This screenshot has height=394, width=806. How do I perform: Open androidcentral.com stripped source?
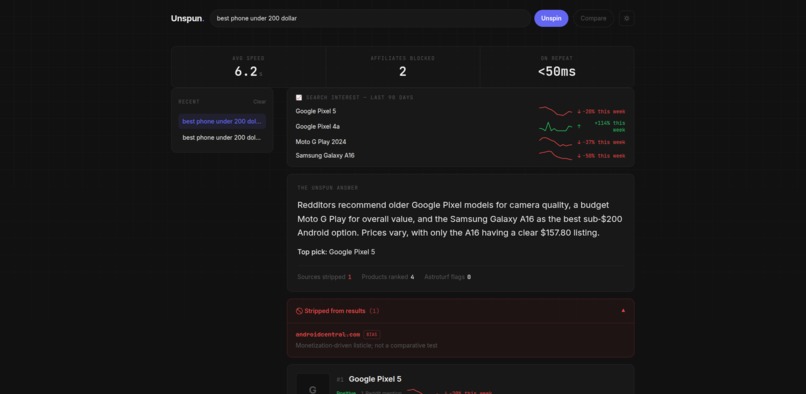pos(327,334)
